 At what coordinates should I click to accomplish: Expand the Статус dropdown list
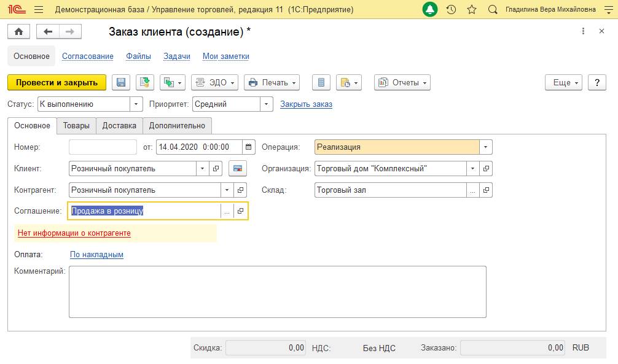coord(136,104)
